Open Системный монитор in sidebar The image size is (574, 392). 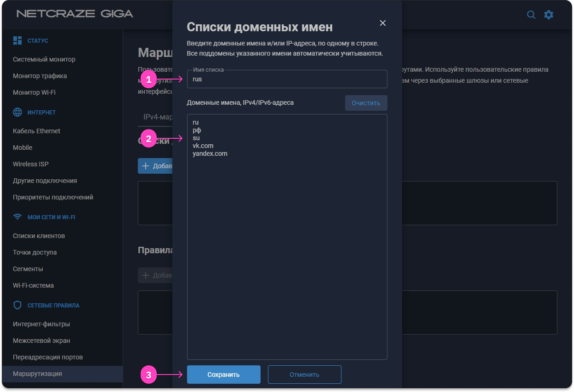coord(44,59)
